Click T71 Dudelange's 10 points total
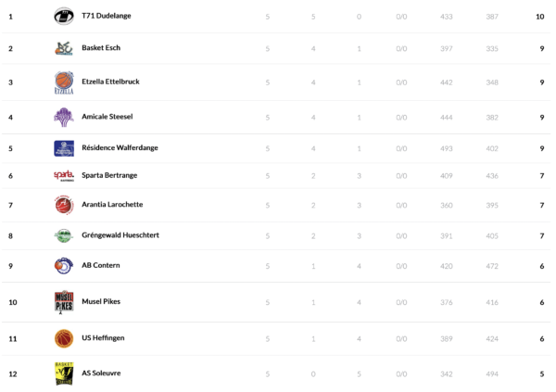 point(539,17)
